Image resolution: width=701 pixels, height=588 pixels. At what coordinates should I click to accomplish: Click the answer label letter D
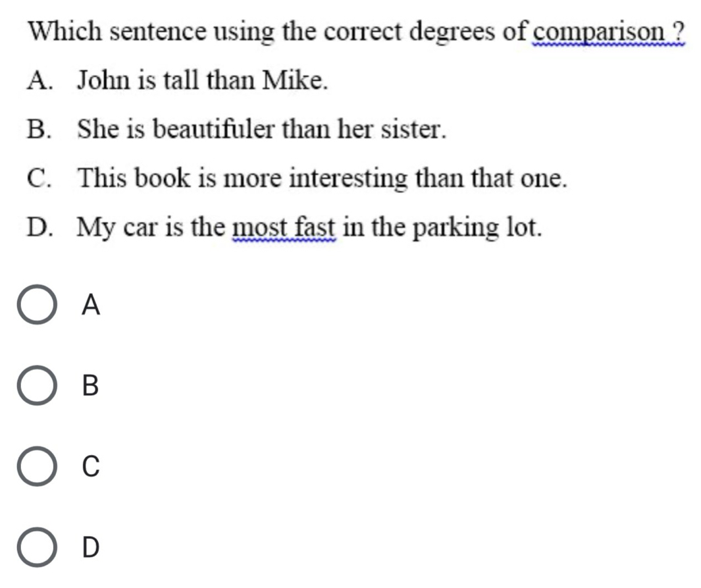(x=91, y=547)
